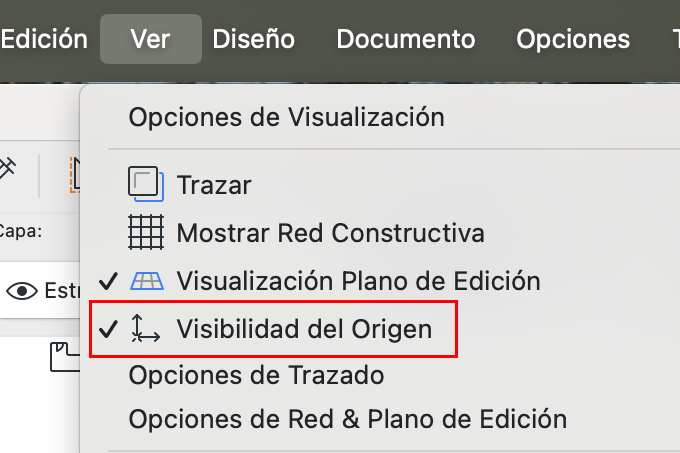Open the cut-off menu right of Opciones
This screenshot has height=453, width=680.
674,39
